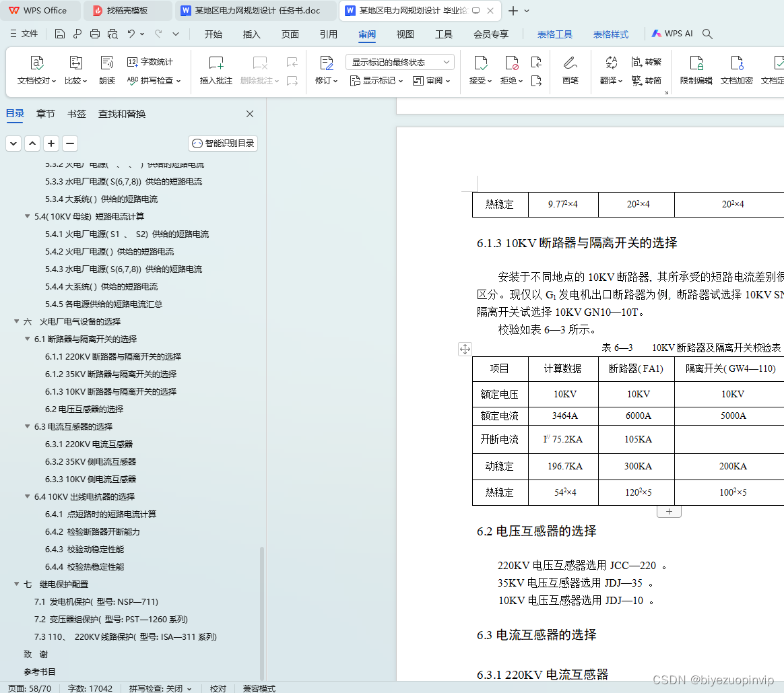Click 插入批注 insert comment
The image size is (784, 693).
[216, 70]
